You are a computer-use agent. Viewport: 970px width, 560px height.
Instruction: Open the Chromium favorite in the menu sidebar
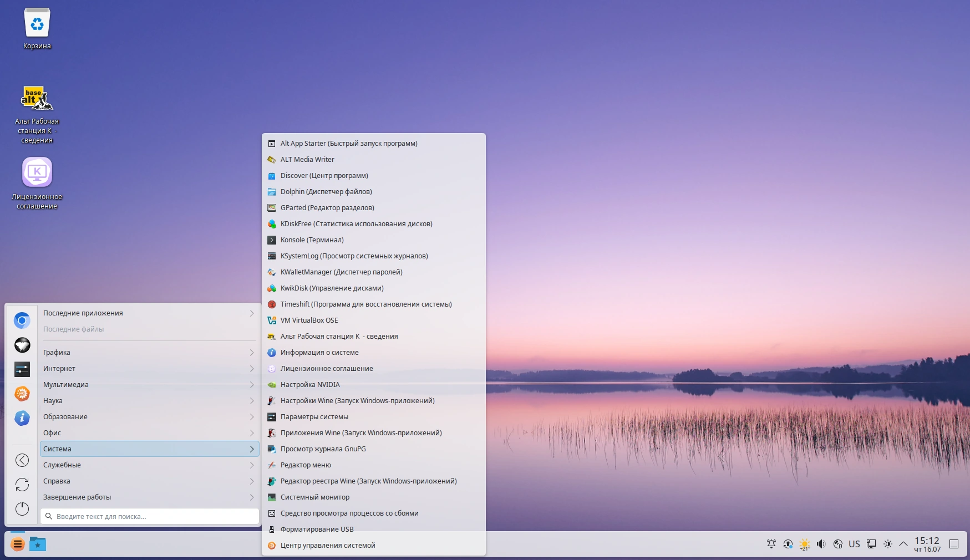[x=22, y=320]
